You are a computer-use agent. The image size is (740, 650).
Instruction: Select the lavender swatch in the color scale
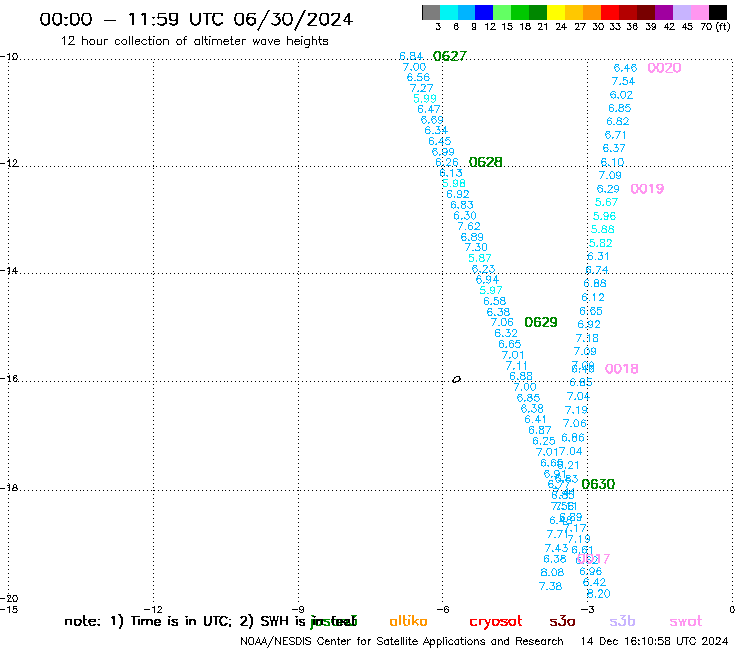(x=681, y=12)
